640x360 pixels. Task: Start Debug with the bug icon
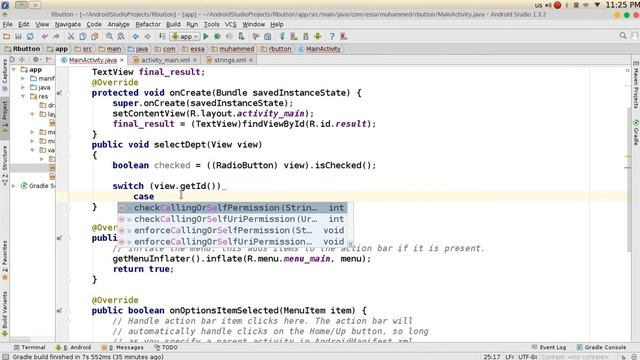click(218, 37)
